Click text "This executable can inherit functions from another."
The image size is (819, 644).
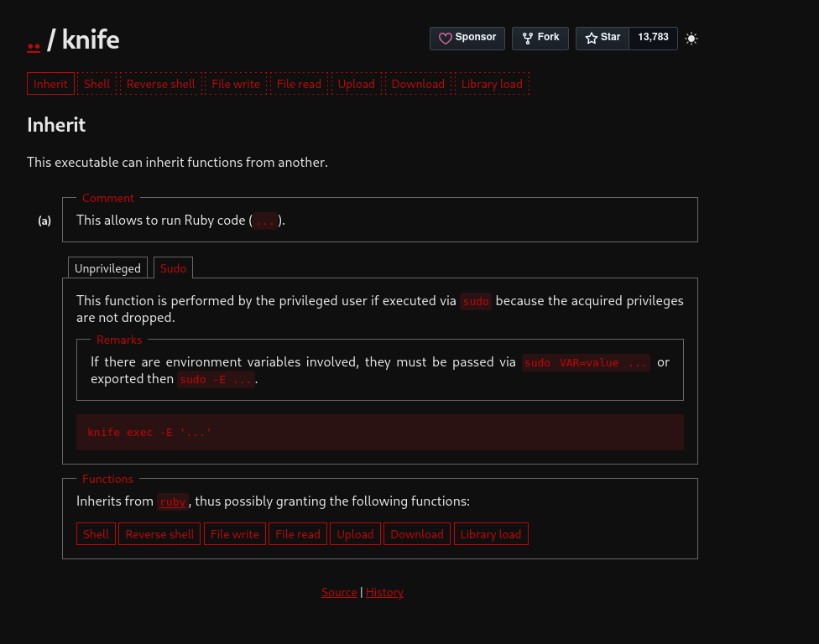pos(178,163)
